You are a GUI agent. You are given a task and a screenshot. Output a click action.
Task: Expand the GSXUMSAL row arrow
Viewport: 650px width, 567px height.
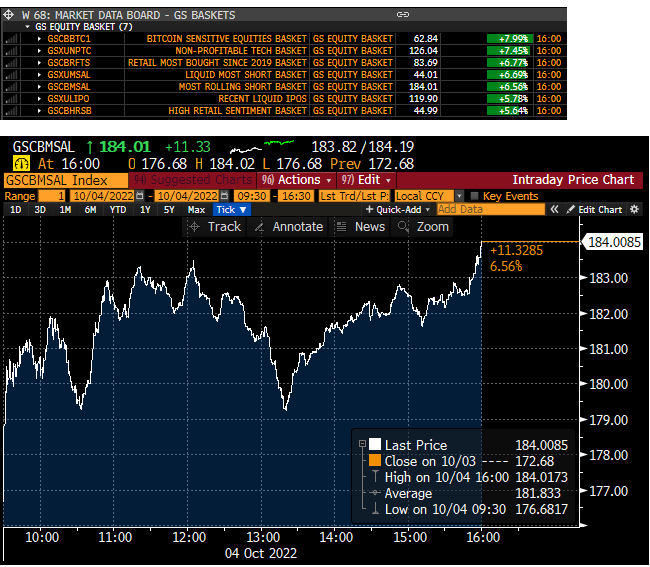tap(39, 75)
